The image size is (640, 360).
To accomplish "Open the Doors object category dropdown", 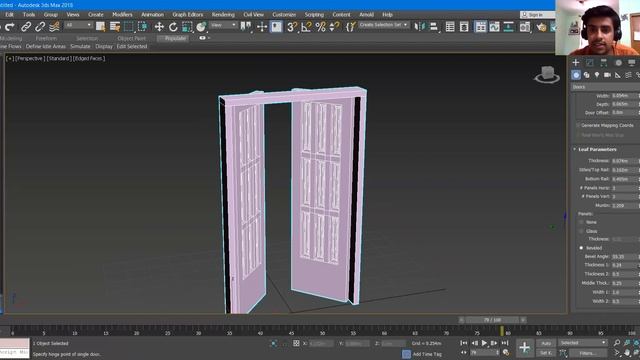I will [x=605, y=87].
